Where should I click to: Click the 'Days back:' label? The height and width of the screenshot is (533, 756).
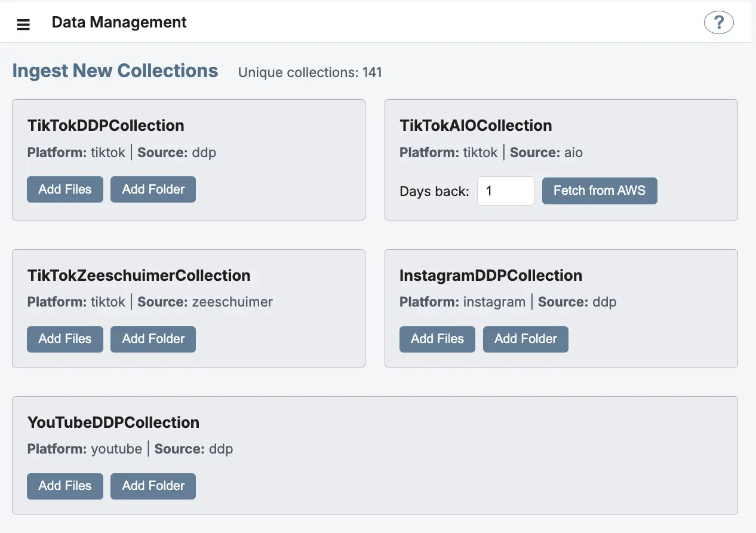tap(435, 191)
